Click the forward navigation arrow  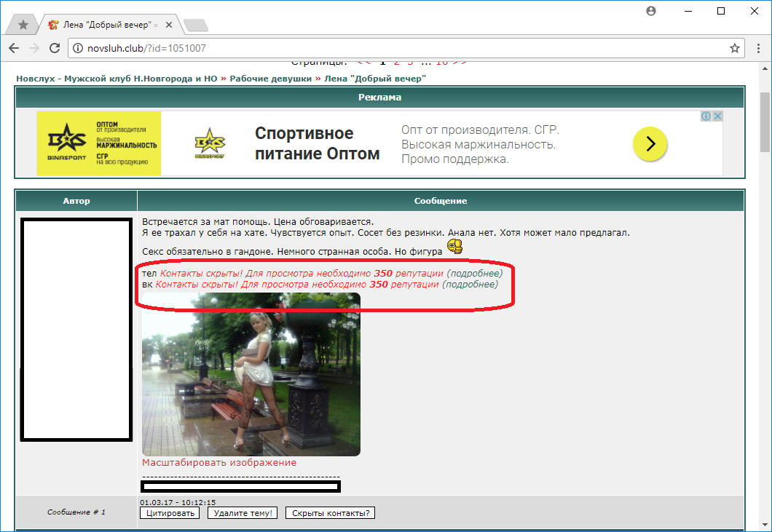click(x=34, y=48)
